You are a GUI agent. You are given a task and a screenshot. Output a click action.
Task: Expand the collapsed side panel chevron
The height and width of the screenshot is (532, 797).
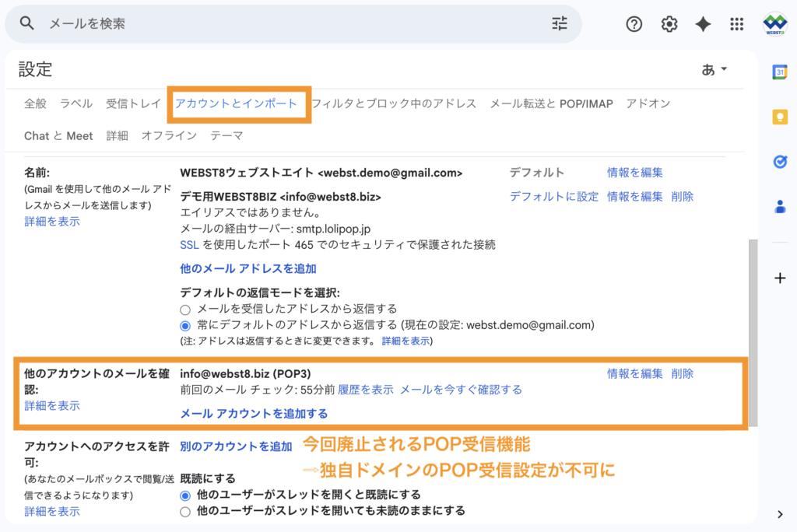click(x=781, y=513)
